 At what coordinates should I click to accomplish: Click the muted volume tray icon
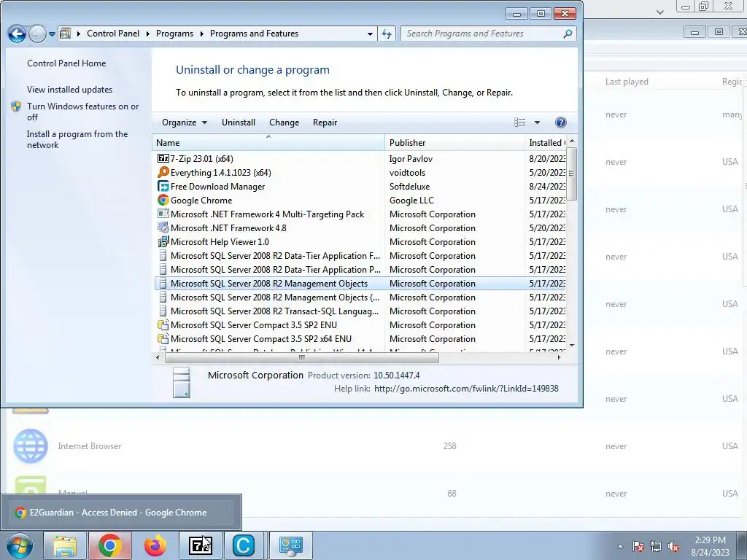tap(673, 546)
